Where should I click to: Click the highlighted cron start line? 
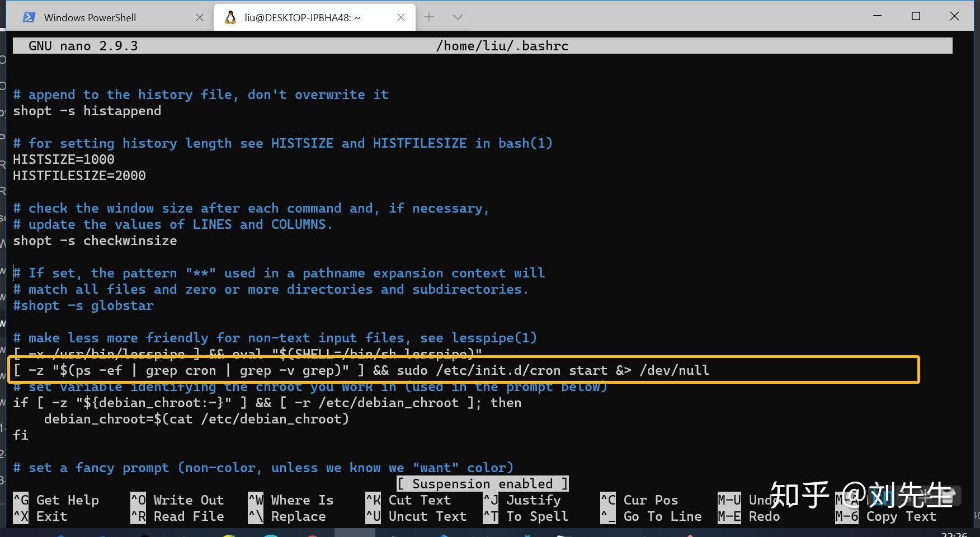[362, 370]
